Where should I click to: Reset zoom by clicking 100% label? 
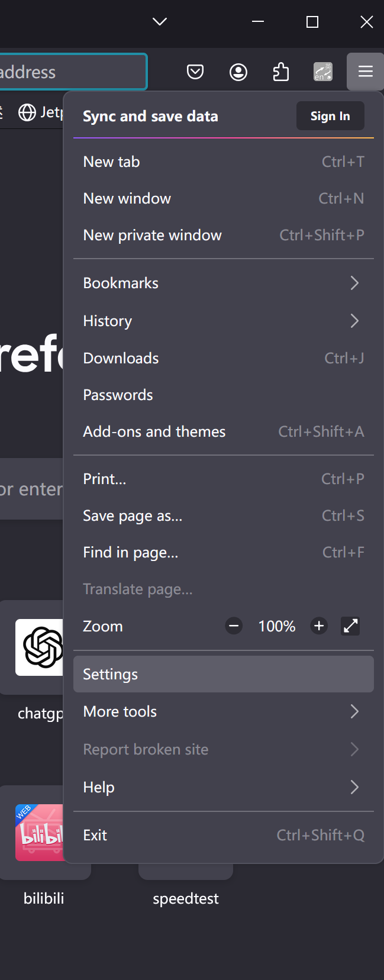coord(276,626)
